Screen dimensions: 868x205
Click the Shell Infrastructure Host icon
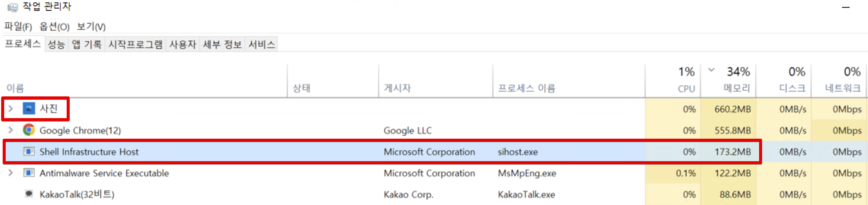[x=29, y=151]
